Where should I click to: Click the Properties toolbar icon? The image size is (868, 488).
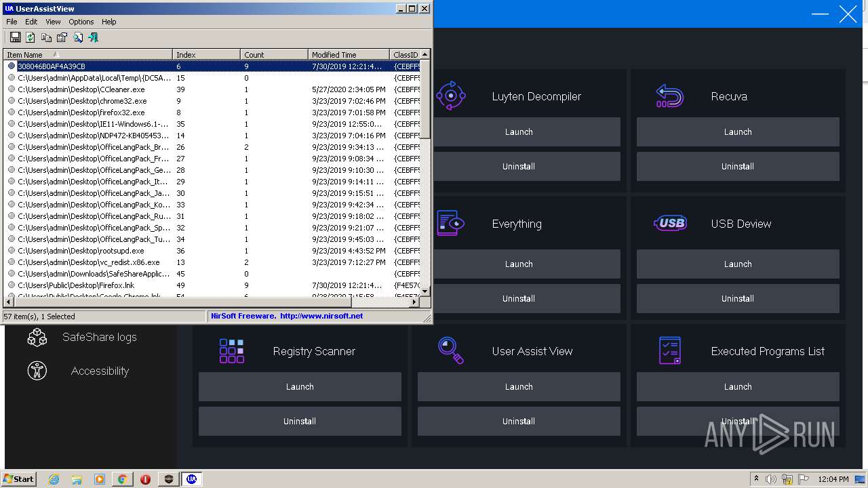[x=62, y=37]
